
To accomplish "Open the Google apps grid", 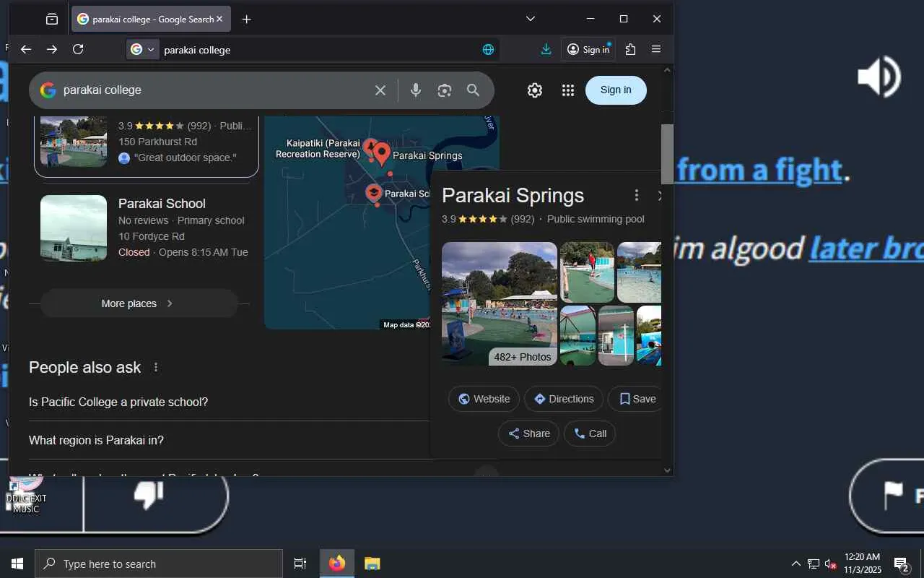I will pos(568,90).
